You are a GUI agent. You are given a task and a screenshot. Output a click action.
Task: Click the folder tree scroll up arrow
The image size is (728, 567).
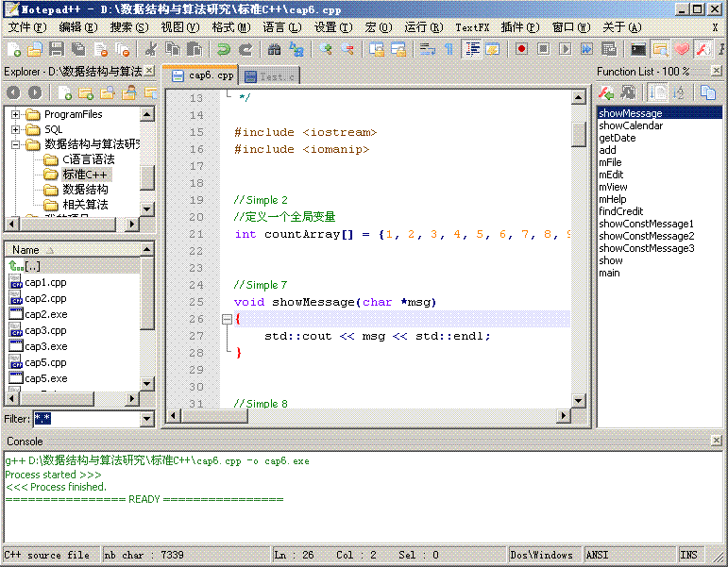click(x=147, y=113)
